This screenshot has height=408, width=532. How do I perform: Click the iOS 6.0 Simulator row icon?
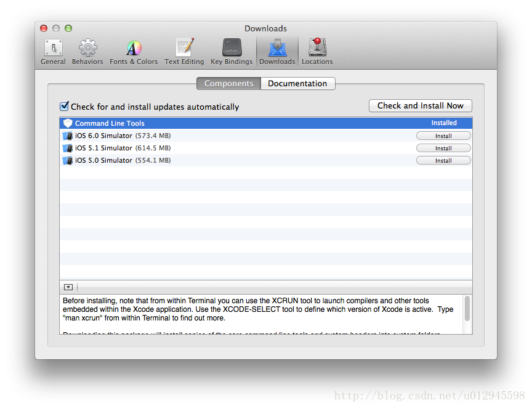coord(68,136)
